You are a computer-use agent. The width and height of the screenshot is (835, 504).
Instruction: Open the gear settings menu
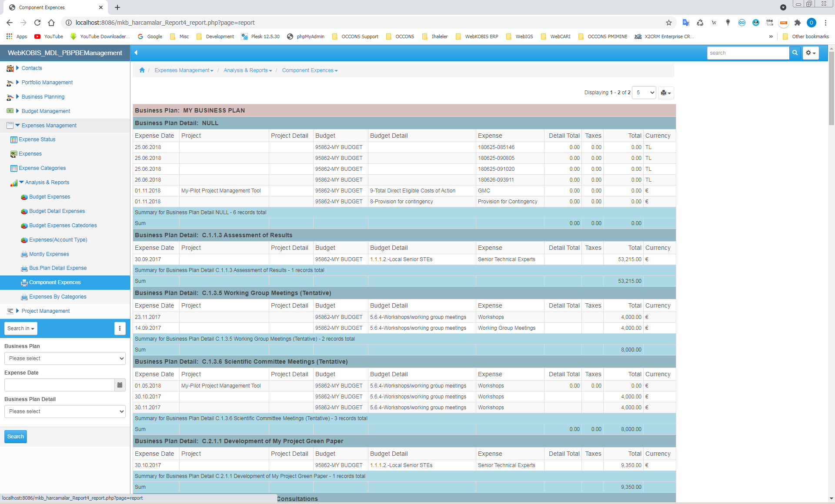click(x=811, y=53)
